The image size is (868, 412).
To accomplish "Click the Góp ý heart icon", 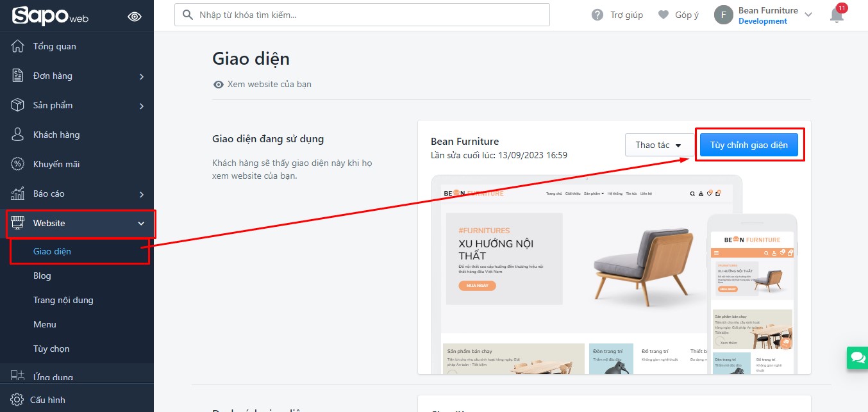I will pos(664,15).
